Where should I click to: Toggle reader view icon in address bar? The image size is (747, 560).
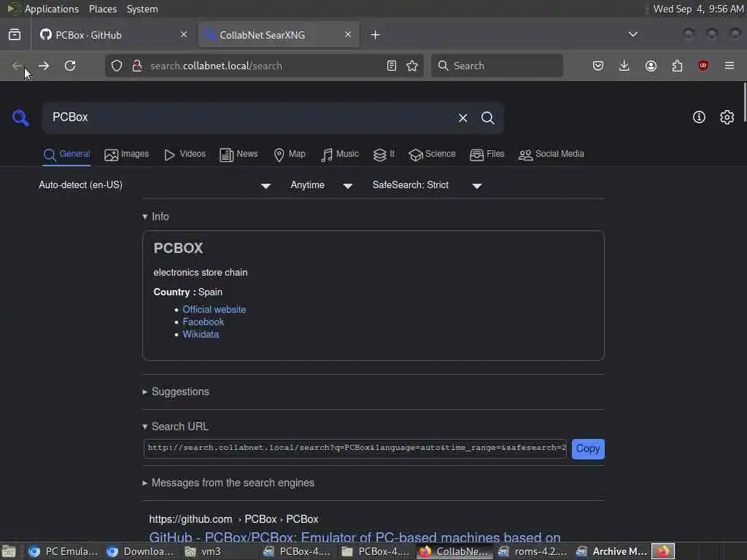point(392,66)
